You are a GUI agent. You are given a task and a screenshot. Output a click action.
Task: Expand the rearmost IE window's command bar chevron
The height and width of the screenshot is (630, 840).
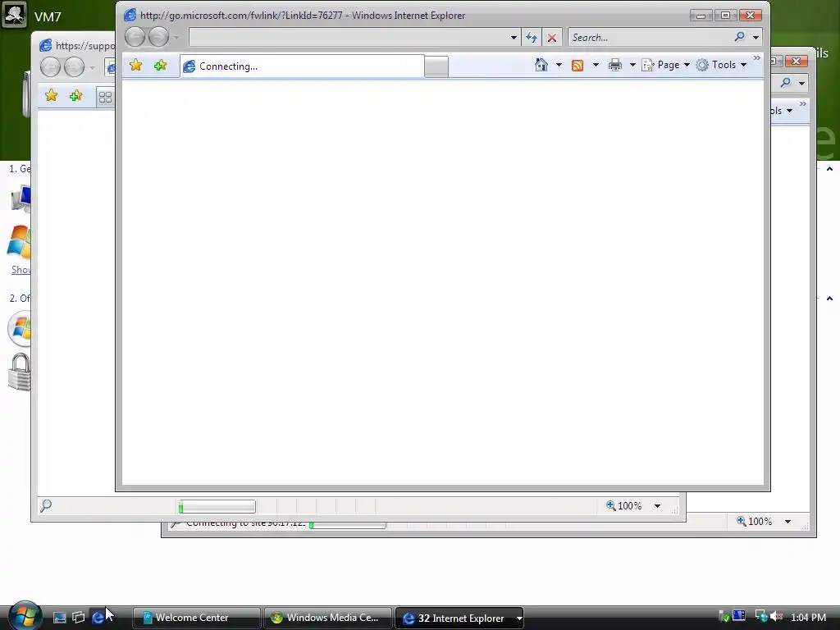coord(802,104)
